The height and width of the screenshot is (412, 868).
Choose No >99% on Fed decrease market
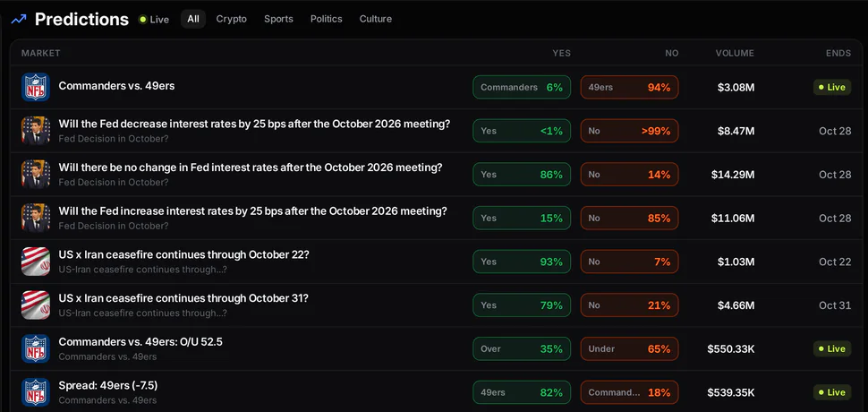(629, 131)
